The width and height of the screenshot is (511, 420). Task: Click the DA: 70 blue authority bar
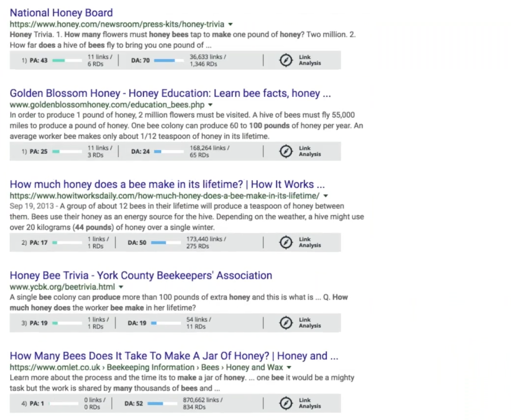point(165,60)
